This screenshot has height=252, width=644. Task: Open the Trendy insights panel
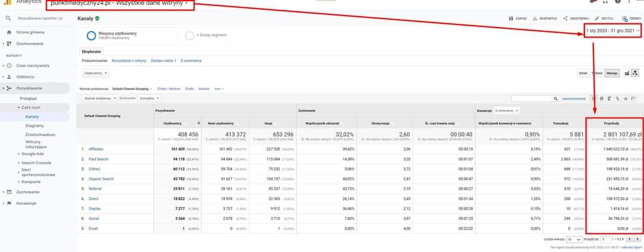[624, 19]
